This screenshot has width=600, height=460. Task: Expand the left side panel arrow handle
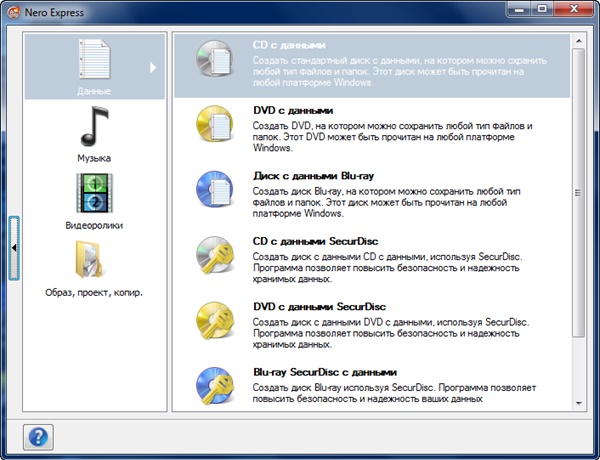14,246
